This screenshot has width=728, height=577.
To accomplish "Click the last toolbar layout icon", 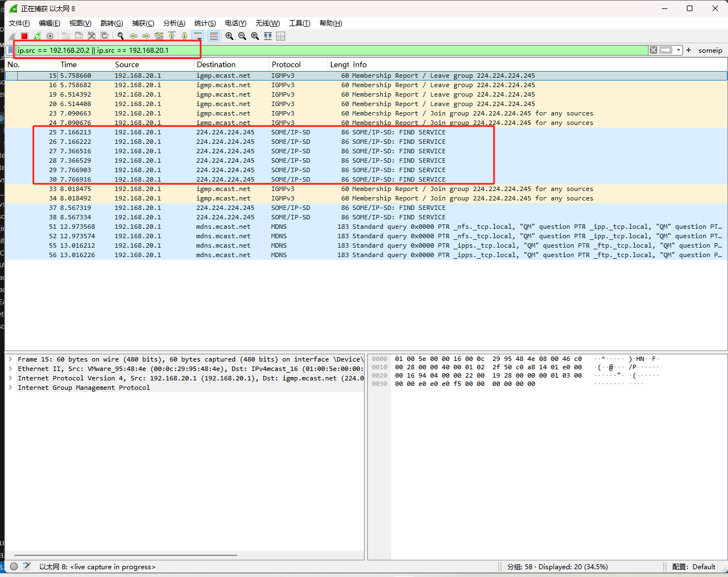I will tap(281, 36).
